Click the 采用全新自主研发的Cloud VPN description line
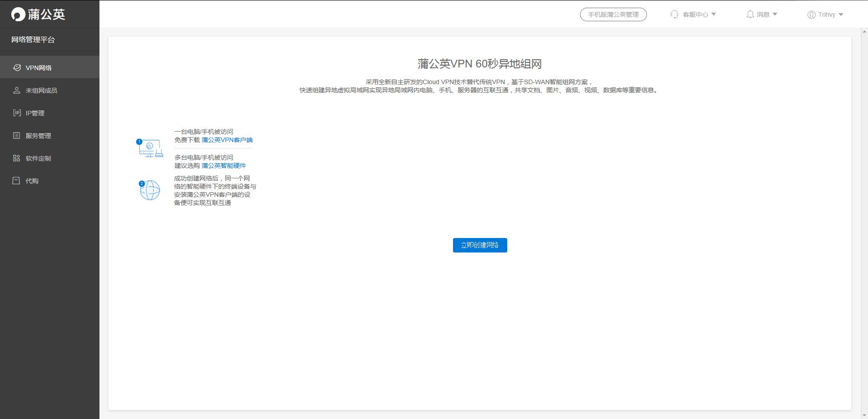The height and width of the screenshot is (419, 868). click(x=479, y=82)
